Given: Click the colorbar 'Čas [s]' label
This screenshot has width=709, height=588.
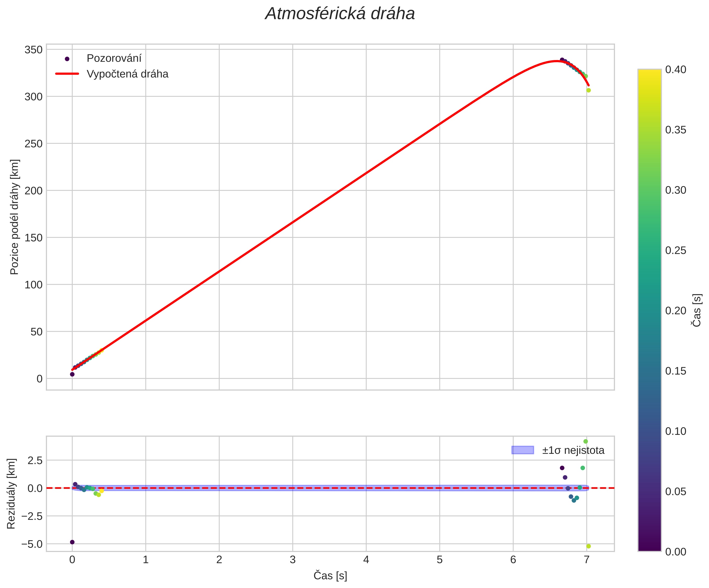Looking at the screenshot, I should pyautogui.click(x=697, y=310).
